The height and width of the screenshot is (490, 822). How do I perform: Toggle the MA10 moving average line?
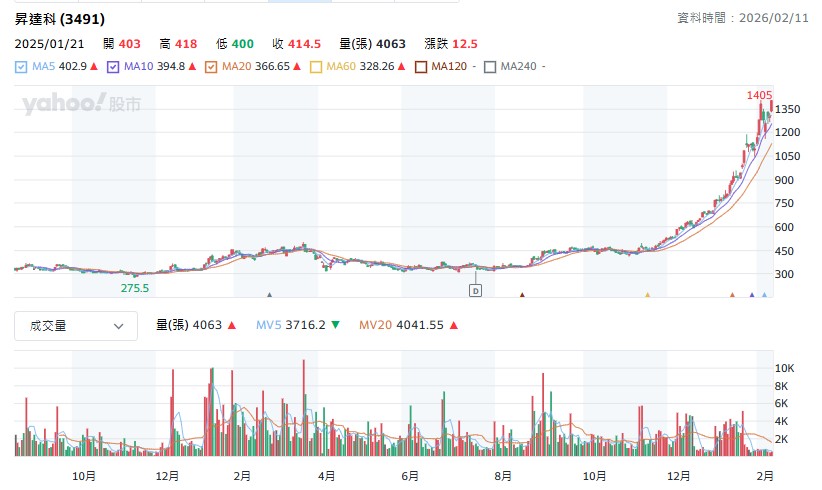click(x=114, y=67)
